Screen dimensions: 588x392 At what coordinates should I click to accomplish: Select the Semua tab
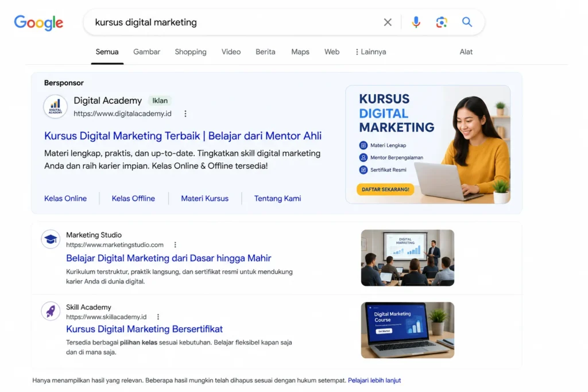coord(107,52)
